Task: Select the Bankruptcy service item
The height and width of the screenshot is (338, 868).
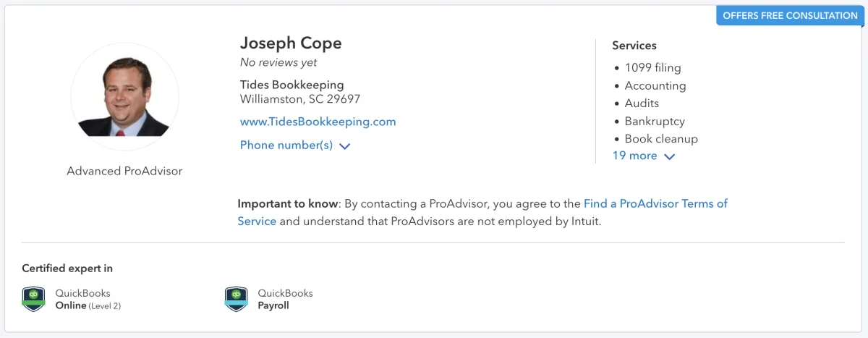Action: (x=654, y=121)
